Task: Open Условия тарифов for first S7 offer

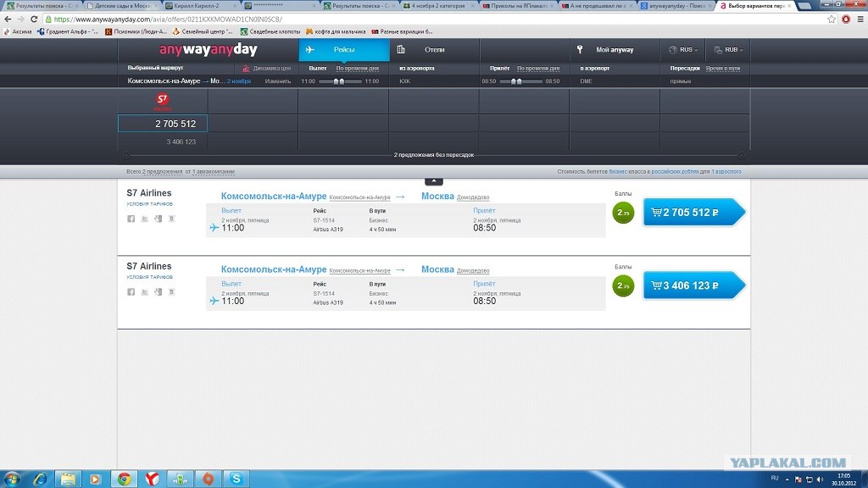Action: coord(149,204)
